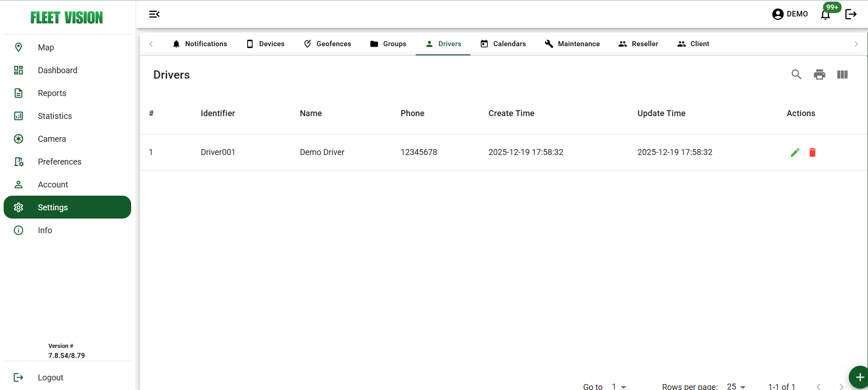Go to Reports in the sidebar

point(52,93)
